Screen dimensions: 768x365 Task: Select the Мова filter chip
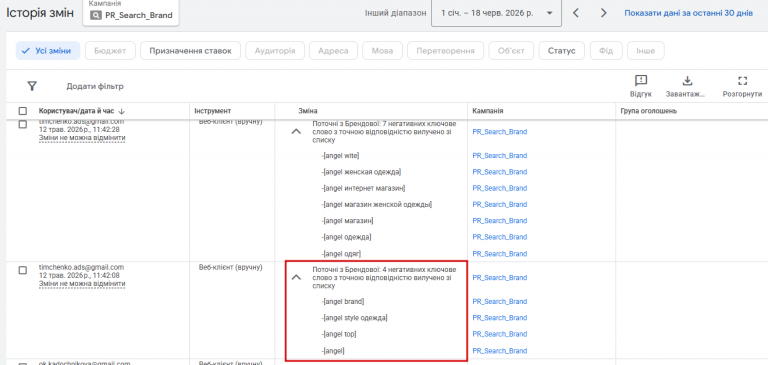(x=383, y=50)
